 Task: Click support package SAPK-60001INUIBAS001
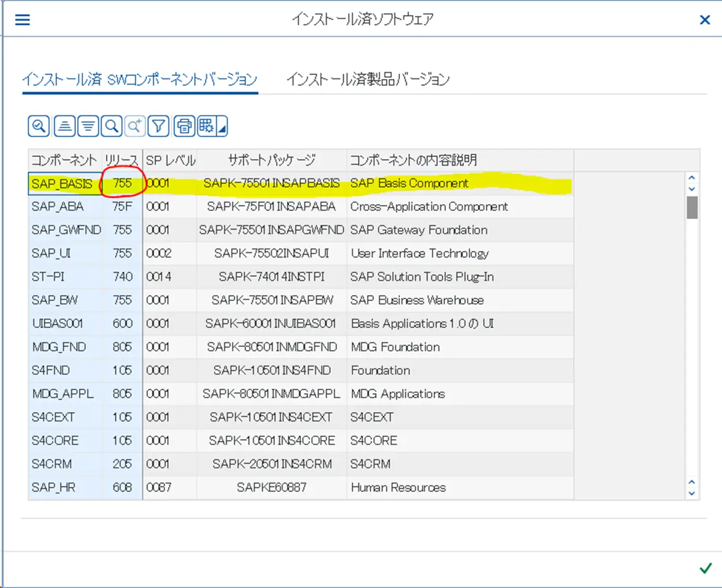[272, 323]
